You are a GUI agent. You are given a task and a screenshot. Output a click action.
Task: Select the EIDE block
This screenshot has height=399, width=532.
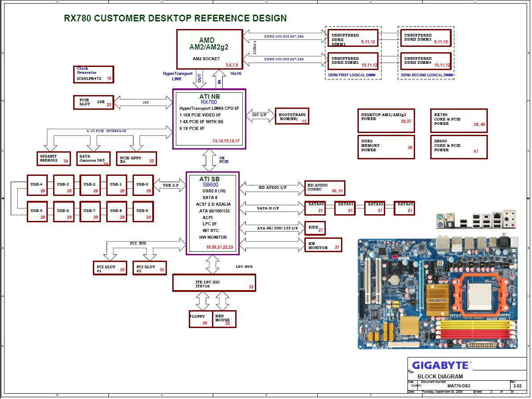point(315,228)
